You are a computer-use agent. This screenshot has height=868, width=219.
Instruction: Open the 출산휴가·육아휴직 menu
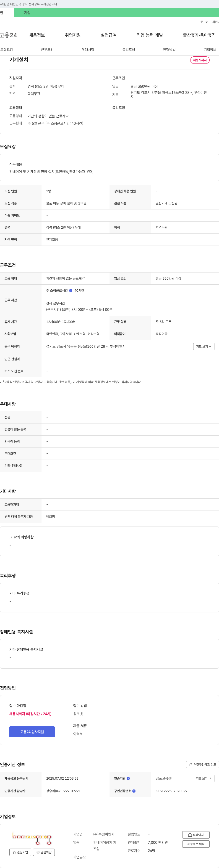tap(199, 35)
